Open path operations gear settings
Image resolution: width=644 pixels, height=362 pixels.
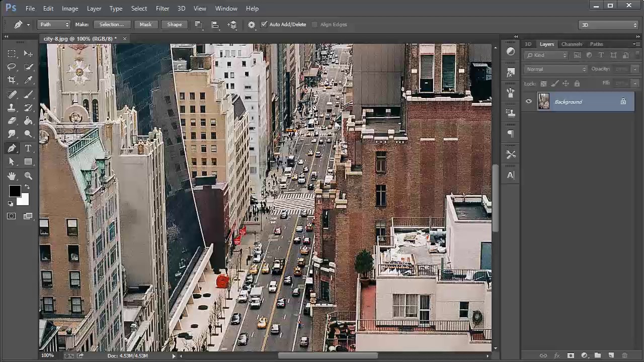252,25
